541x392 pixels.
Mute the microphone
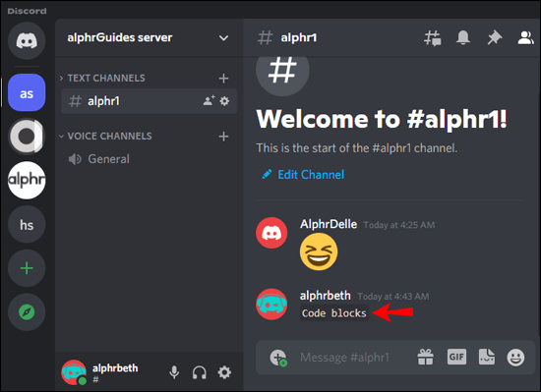click(x=174, y=372)
